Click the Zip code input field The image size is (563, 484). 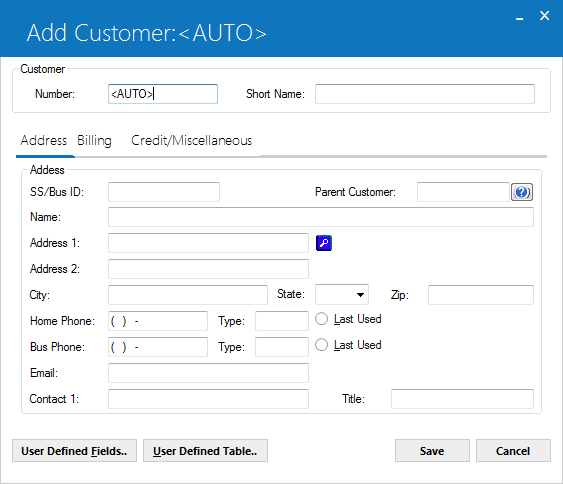(x=481, y=295)
